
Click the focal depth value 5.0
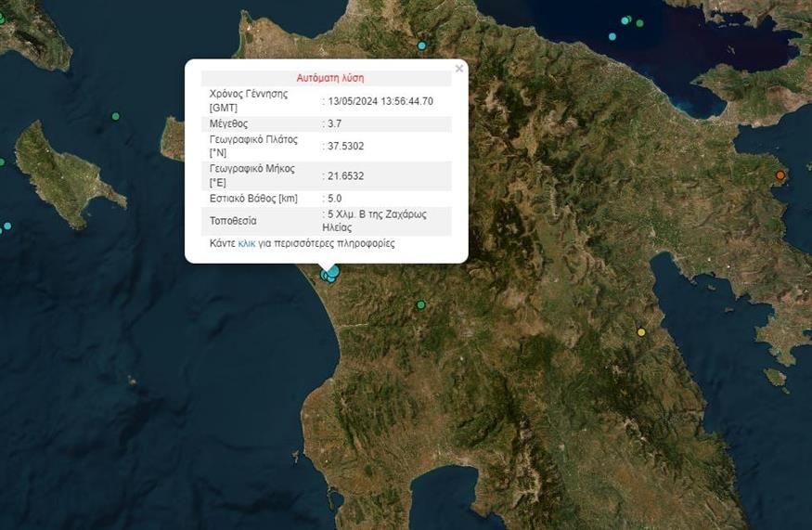pyautogui.click(x=334, y=198)
